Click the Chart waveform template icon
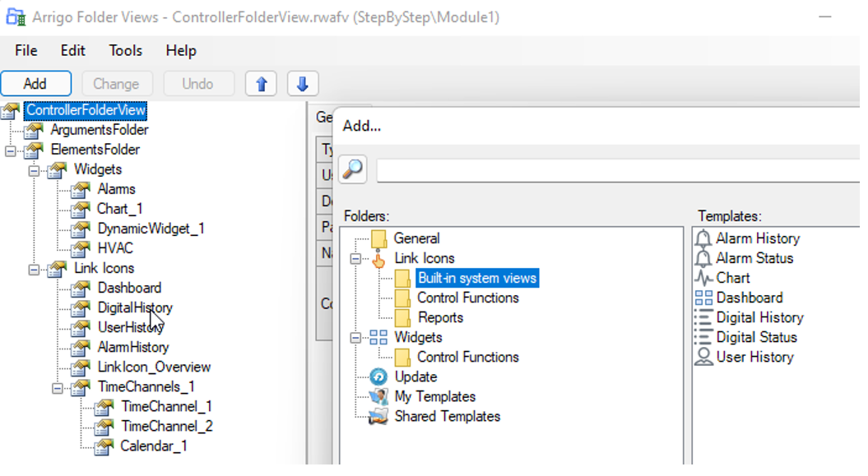Screen dimensions: 868x476 [x=703, y=278]
